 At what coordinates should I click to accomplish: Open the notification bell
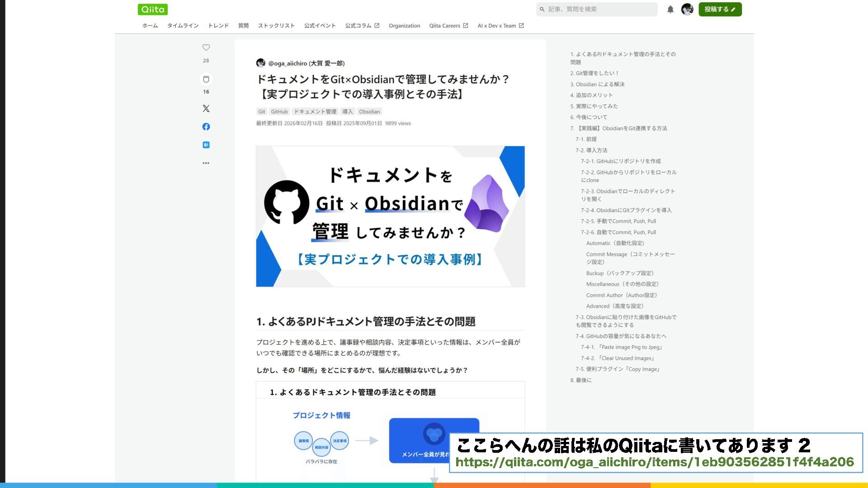click(x=670, y=9)
